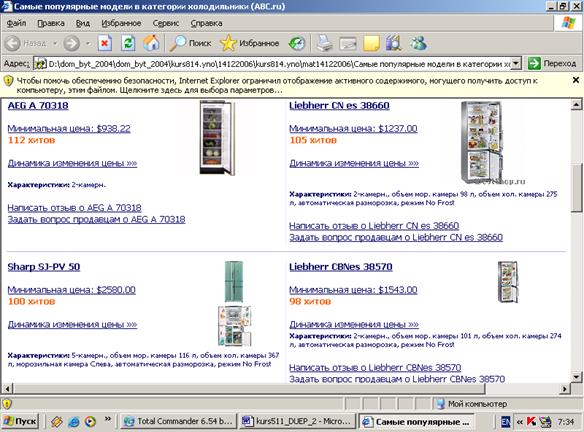Go to the Home page icon

(151, 43)
